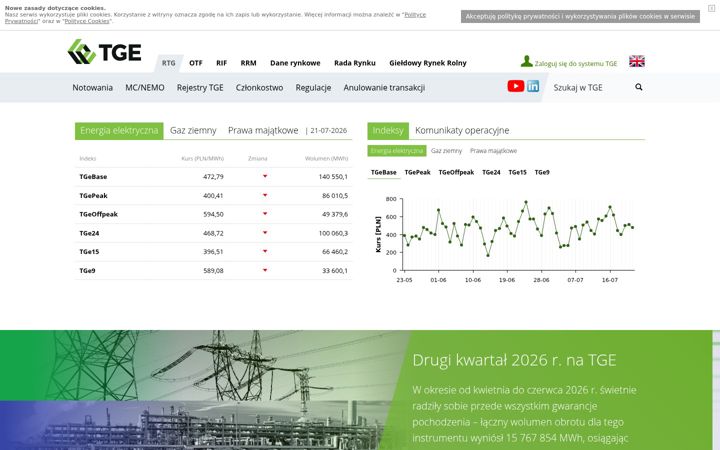Show TGePeak chart series
Viewport: 720px width, 450px height.
(x=417, y=172)
